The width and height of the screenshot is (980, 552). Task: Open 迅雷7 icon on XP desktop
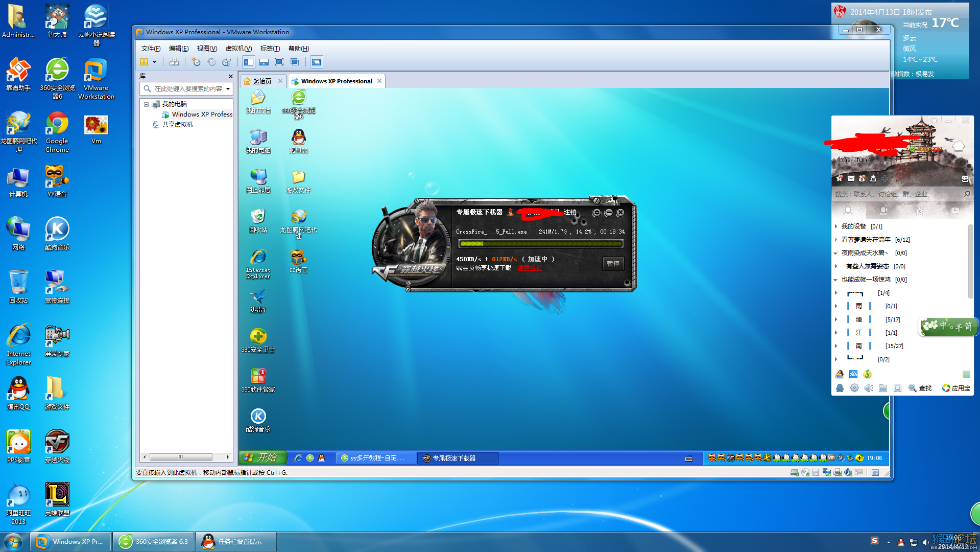258,301
